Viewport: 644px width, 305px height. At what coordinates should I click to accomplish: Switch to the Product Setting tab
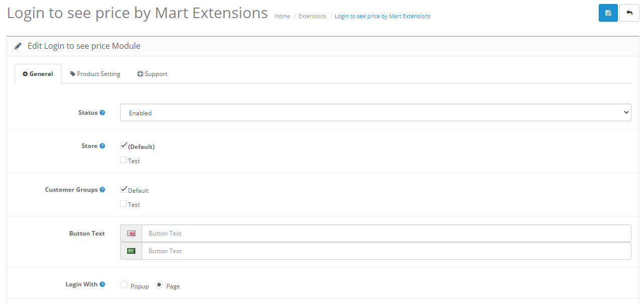click(x=95, y=74)
